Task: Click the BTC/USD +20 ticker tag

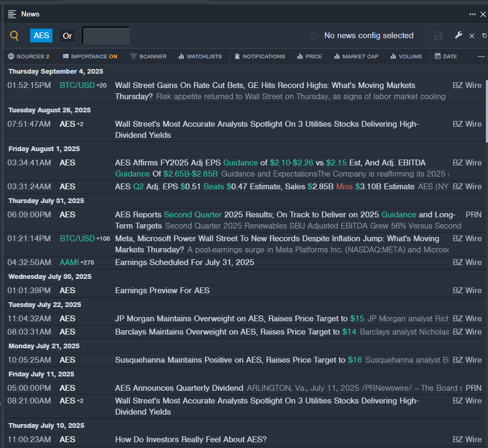Action: pyautogui.click(x=83, y=85)
